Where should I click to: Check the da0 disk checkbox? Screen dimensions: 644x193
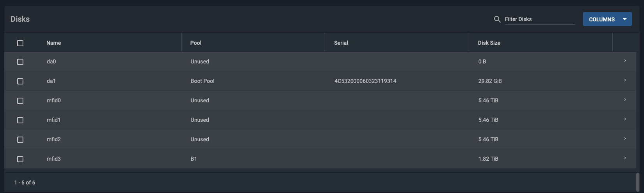click(20, 61)
